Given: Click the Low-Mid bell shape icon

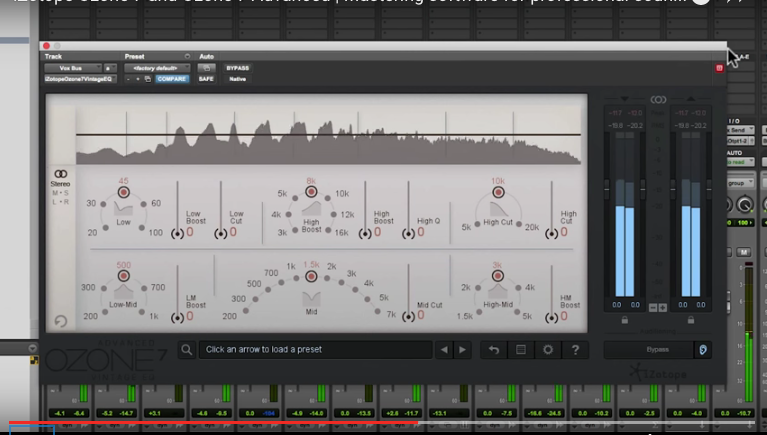Looking at the screenshot, I should click(x=123, y=293).
